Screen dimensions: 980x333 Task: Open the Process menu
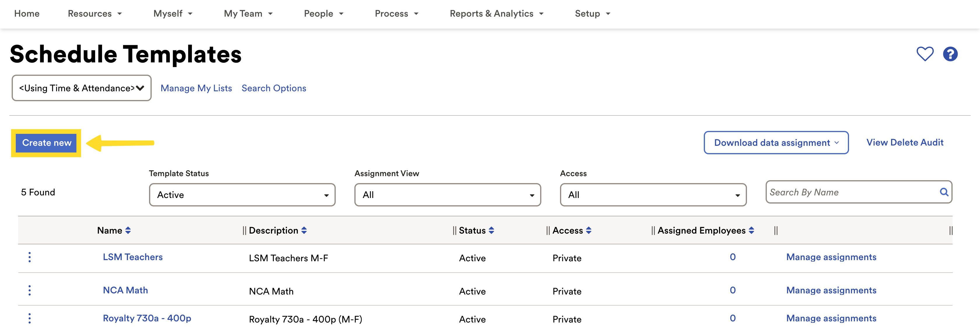point(396,14)
